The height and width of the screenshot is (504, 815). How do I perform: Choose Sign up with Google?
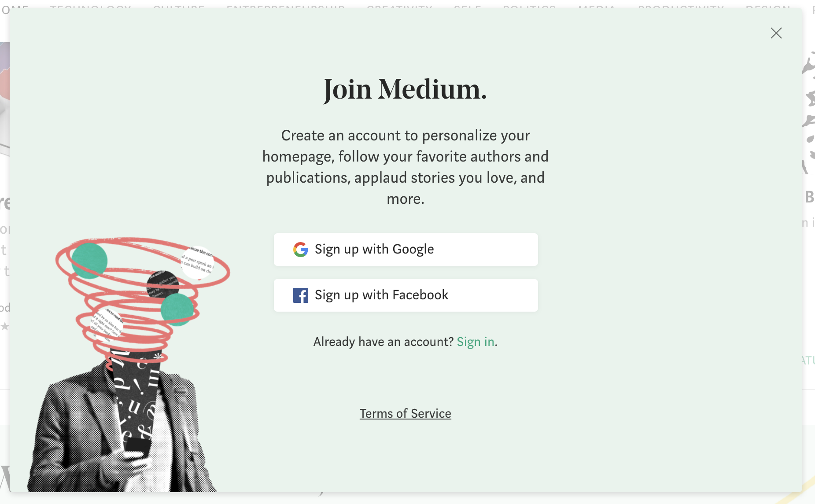pyautogui.click(x=406, y=250)
